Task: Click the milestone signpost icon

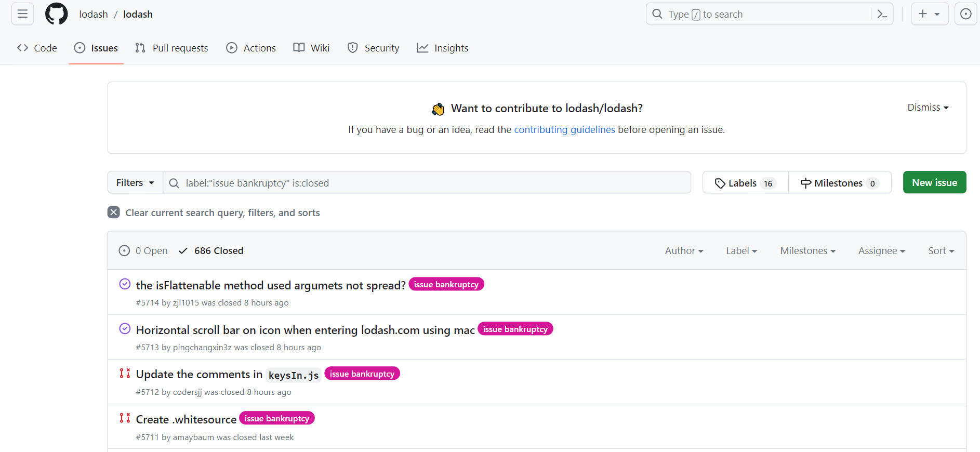Action: coord(806,183)
